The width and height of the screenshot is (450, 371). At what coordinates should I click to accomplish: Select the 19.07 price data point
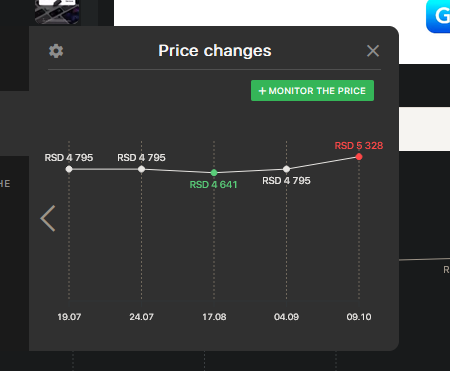click(69, 169)
